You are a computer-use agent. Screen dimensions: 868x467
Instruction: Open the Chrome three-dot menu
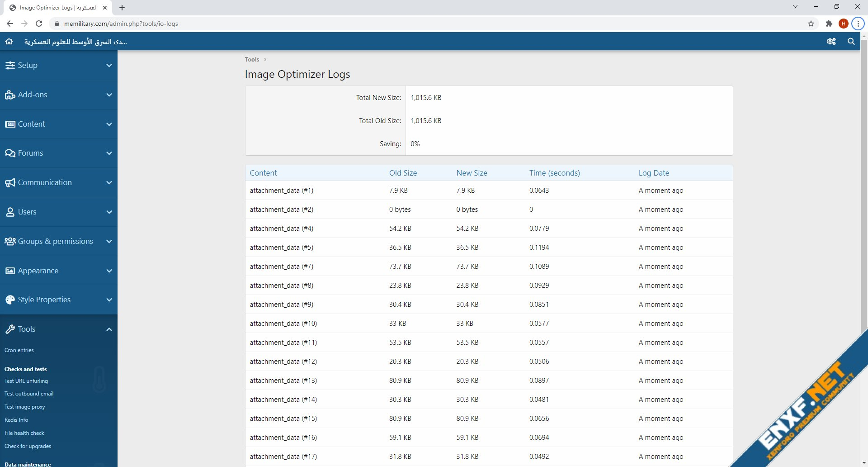click(x=858, y=24)
